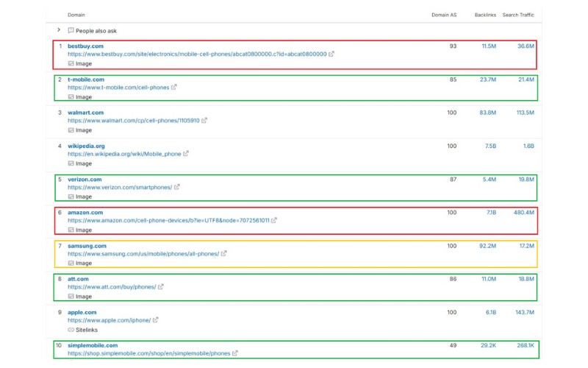Open the Wikipedia Mobile_phone URL
Viewport: 588px width, 368px height.
click(124, 154)
